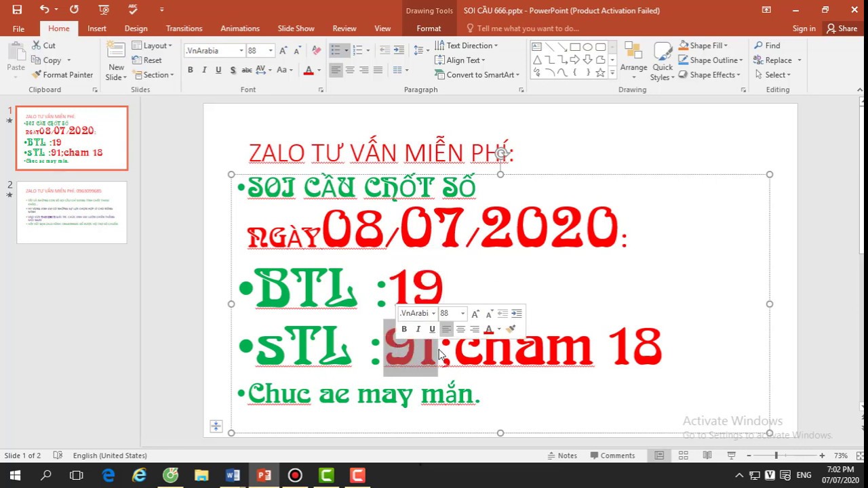
Task: Open Align Text dropdown
Action: [460, 60]
